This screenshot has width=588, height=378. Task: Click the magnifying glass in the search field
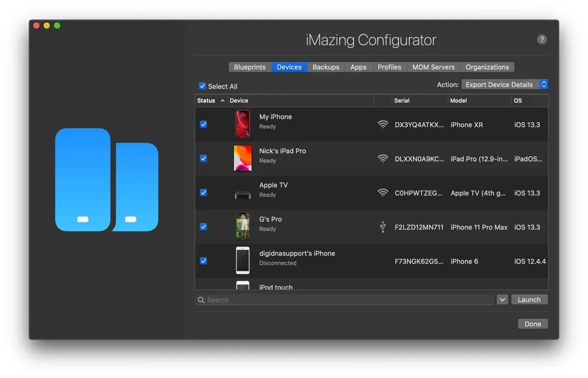click(x=201, y=299)
